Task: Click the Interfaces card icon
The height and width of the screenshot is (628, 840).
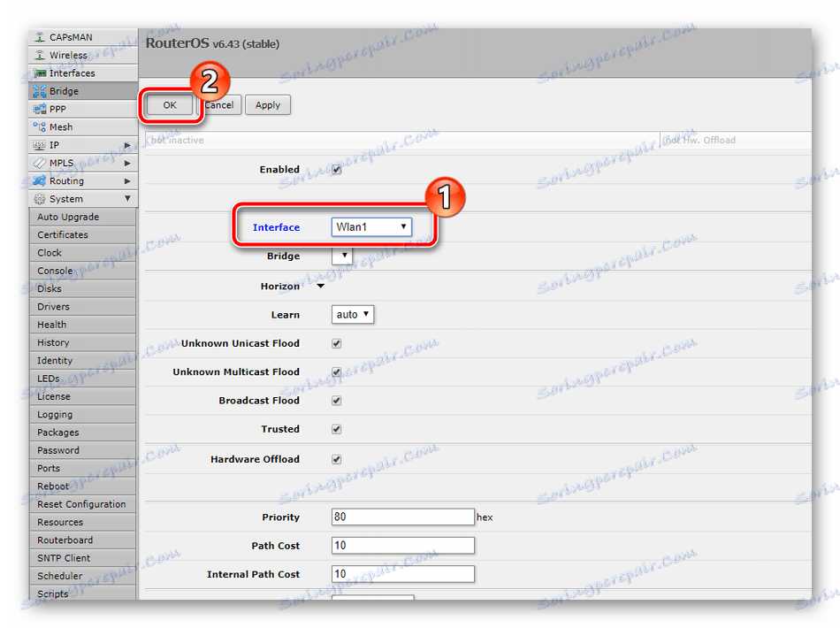Action: point(40,73)
